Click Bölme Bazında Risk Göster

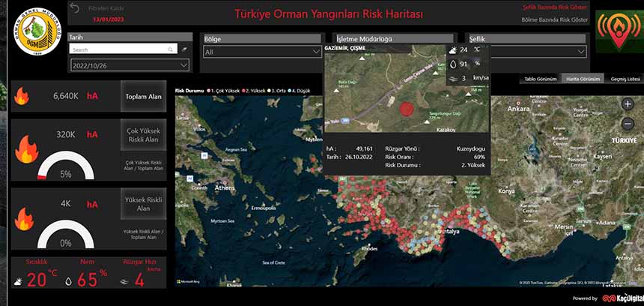point(554,19)
